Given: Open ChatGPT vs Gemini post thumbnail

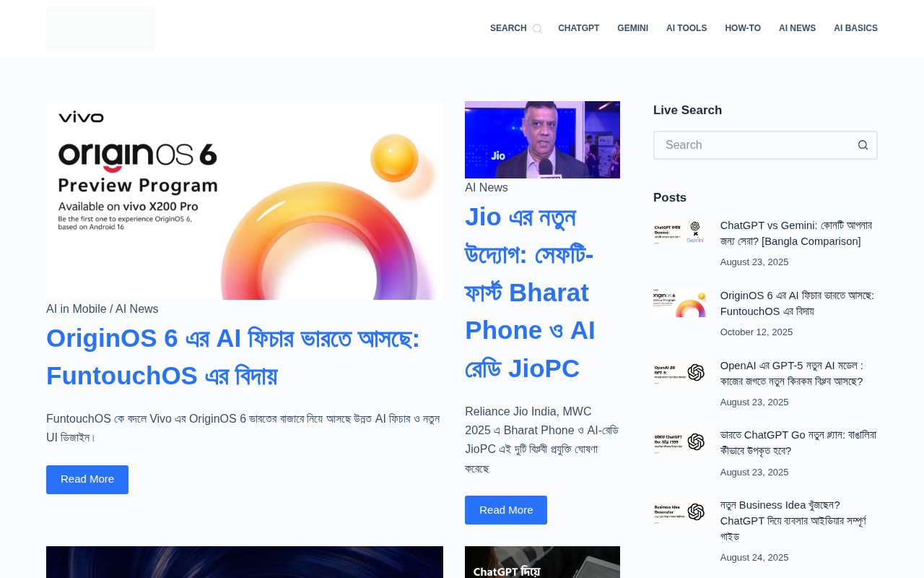Looking at the screenshot, I should (x=679, y=233).
